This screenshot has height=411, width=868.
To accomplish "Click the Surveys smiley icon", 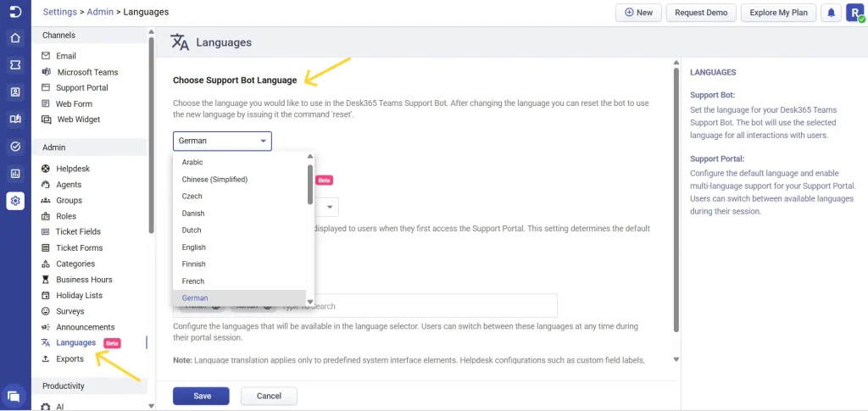I will (x=46, y=312).
